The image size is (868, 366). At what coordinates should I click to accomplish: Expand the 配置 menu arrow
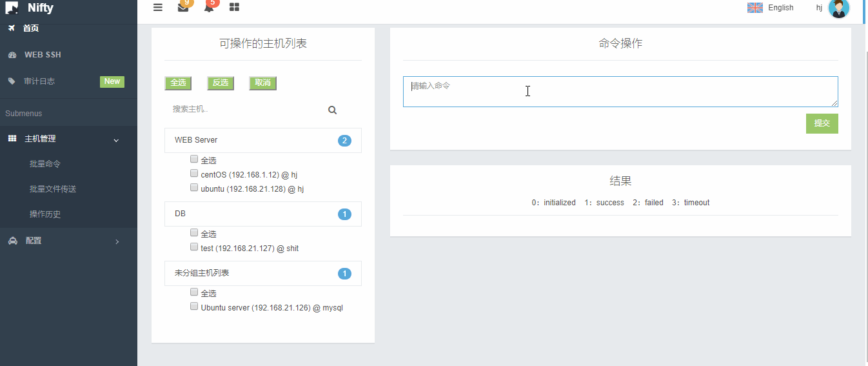pyautogui.click(x=117, y=241)
